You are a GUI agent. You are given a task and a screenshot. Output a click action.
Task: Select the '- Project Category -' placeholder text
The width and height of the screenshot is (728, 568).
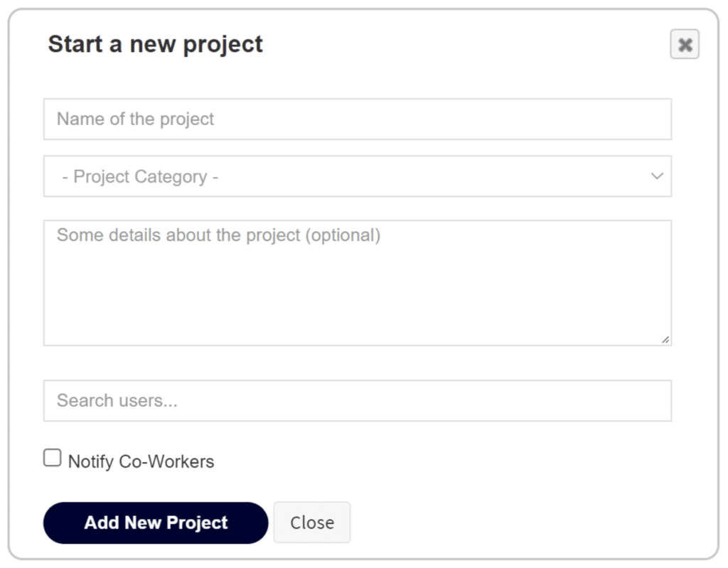(140, 176)
